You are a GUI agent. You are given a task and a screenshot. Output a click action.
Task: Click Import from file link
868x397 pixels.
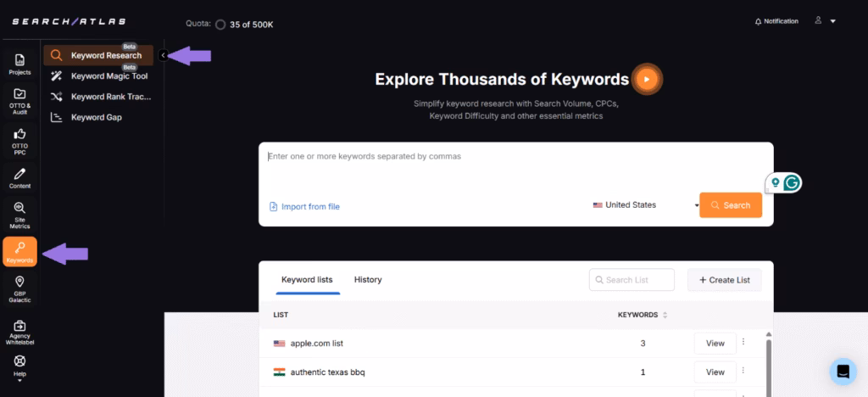pos(304,206)
